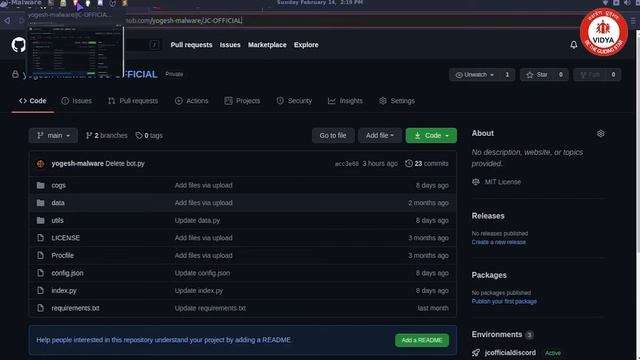Click the watchers count 1
The height and width of the screenshot is (360, 640).
click(507, 75)
